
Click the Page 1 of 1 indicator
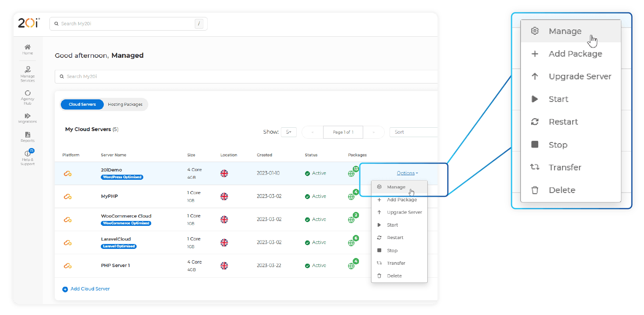(343, 132)
